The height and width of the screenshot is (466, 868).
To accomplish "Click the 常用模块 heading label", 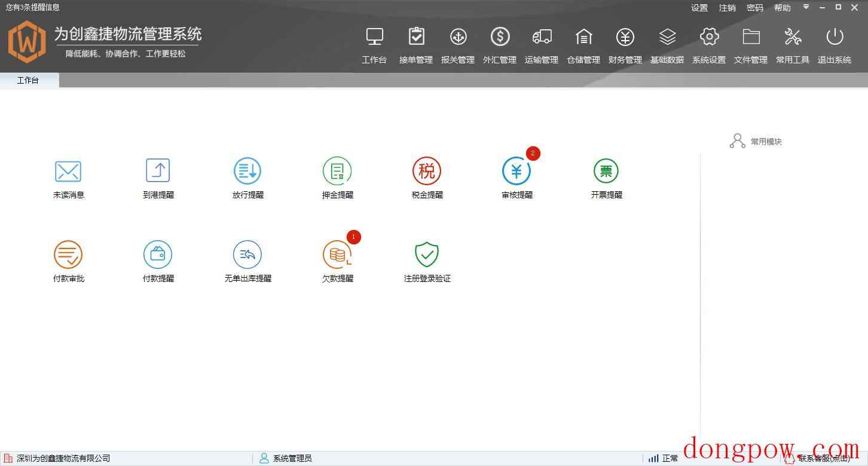I will coord(766,142).
